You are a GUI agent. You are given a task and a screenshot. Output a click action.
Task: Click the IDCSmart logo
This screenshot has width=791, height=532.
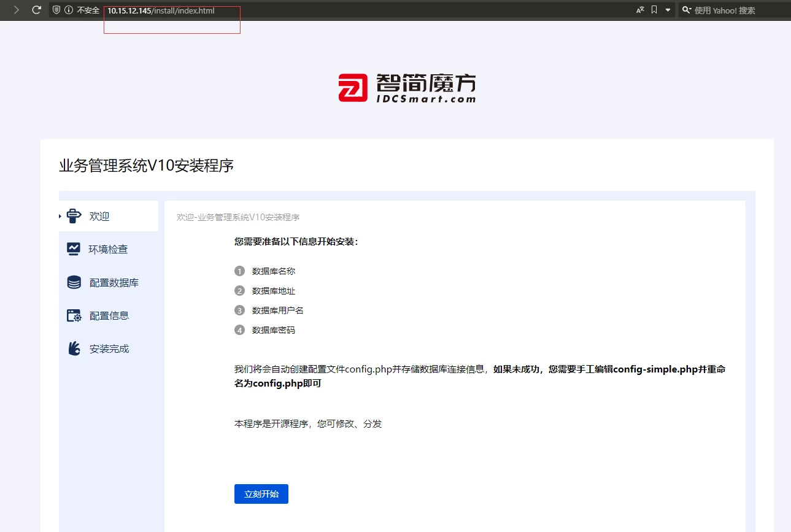tap(407, 88)
